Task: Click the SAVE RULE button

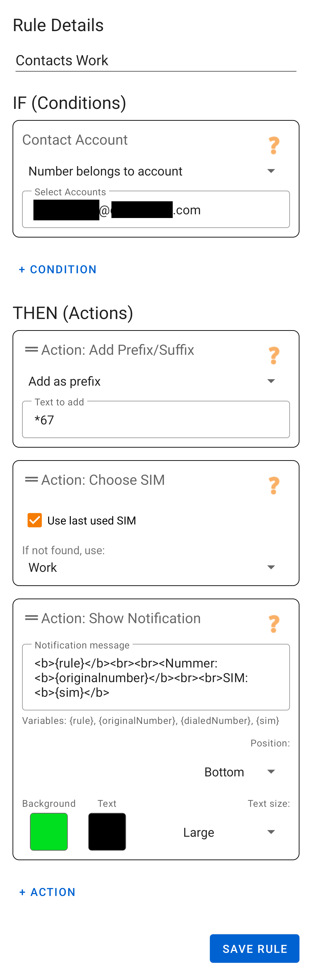Action: click(x=255, y=948)
